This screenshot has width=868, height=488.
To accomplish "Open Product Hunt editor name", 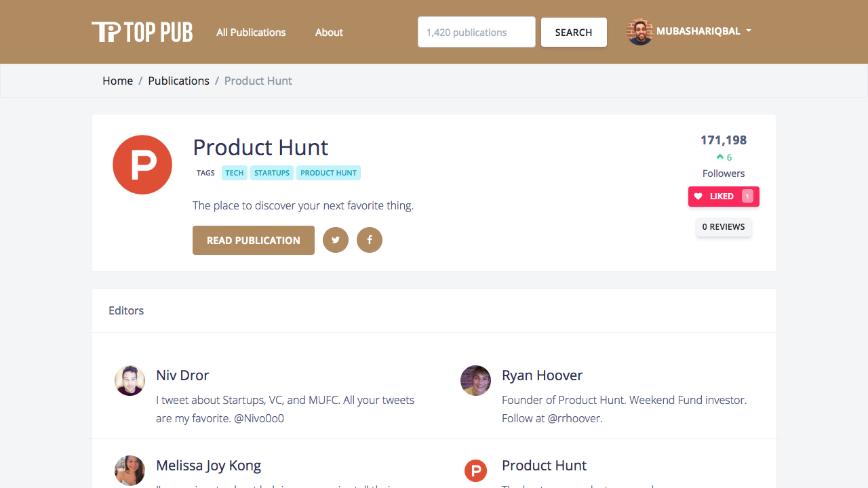I will 544,465.
